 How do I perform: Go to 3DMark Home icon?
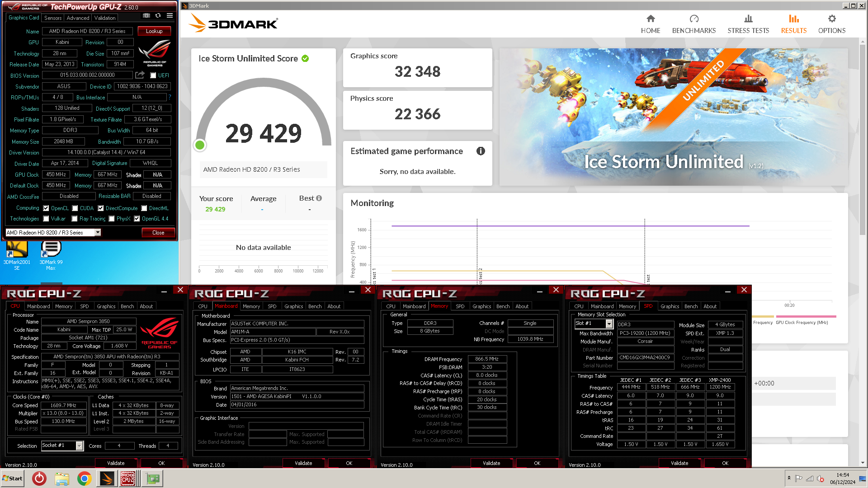coord(651,19)
